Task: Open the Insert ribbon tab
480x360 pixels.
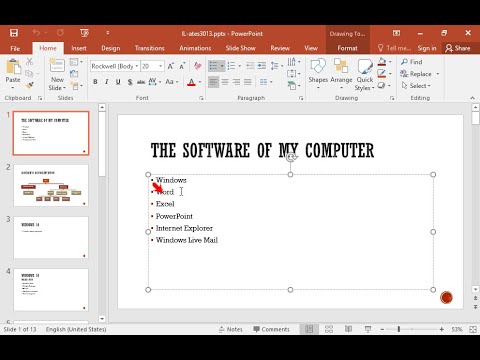Action: click(79, 48)
